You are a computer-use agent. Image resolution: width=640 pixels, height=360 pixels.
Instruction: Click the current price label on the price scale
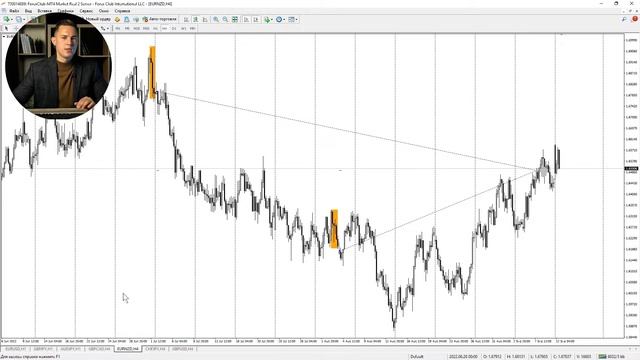click(x=631, y=169)
